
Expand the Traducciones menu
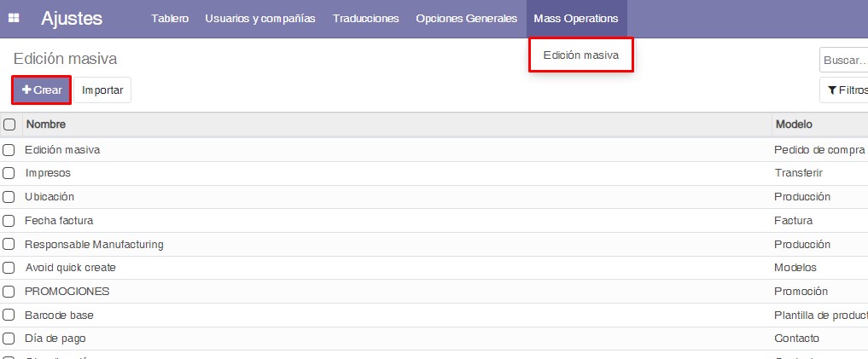coord(365,19)
